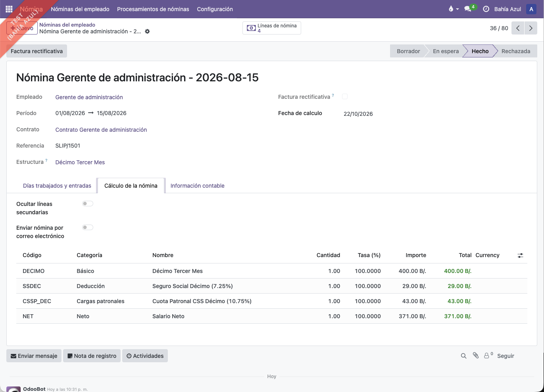The height and width of the screenshot is (392, 544).
Task: Toggle Ocultar líneas secundarias switch
Action: point(88,204)
